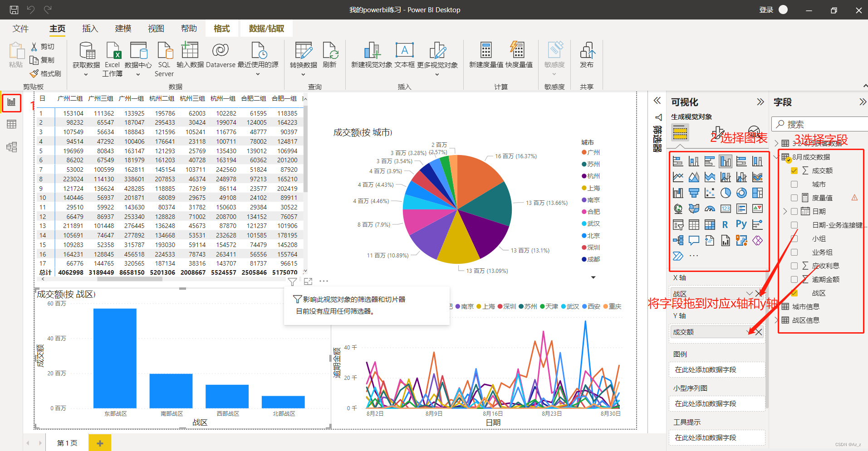The height and width of the screenshot is (451, 868).
Task: Expand the 战区信息 table in fields pane
Action: [777, 320]
